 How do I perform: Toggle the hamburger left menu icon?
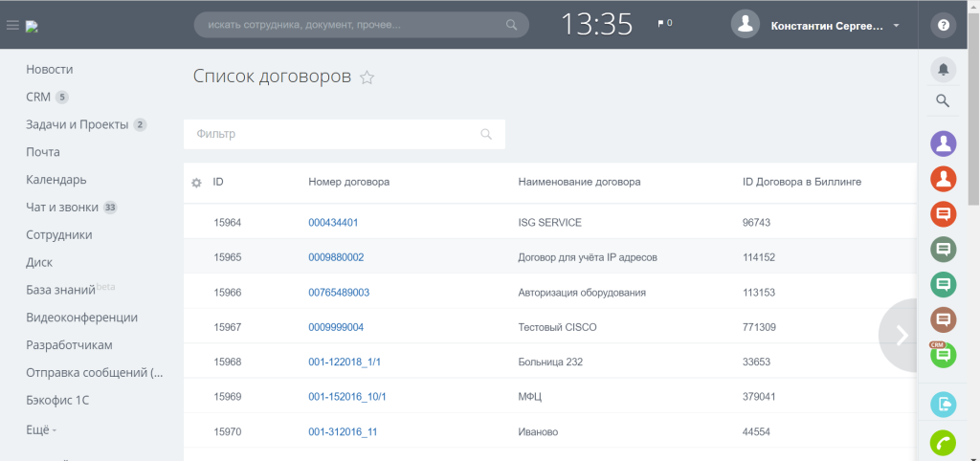pyautogui.click(x=12, y=26)
